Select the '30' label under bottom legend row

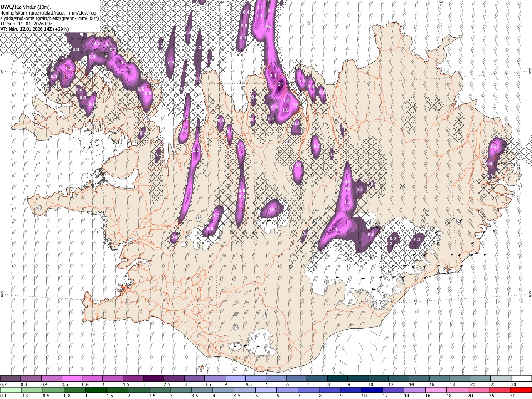(512, 396)
